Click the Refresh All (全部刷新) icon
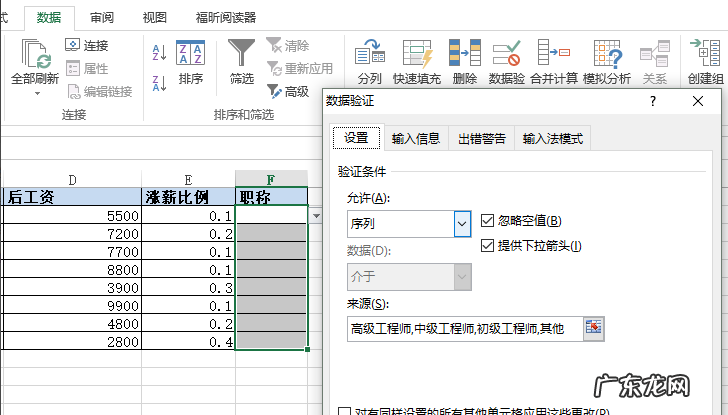This screenshot has height=415, width=728. [35, 55]
